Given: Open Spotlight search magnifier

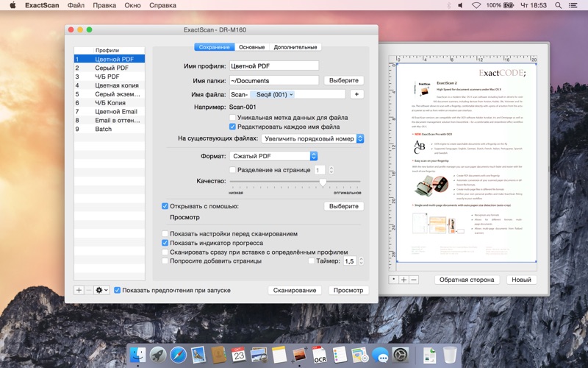Looking at the screenshot, I should coord(558,5).
